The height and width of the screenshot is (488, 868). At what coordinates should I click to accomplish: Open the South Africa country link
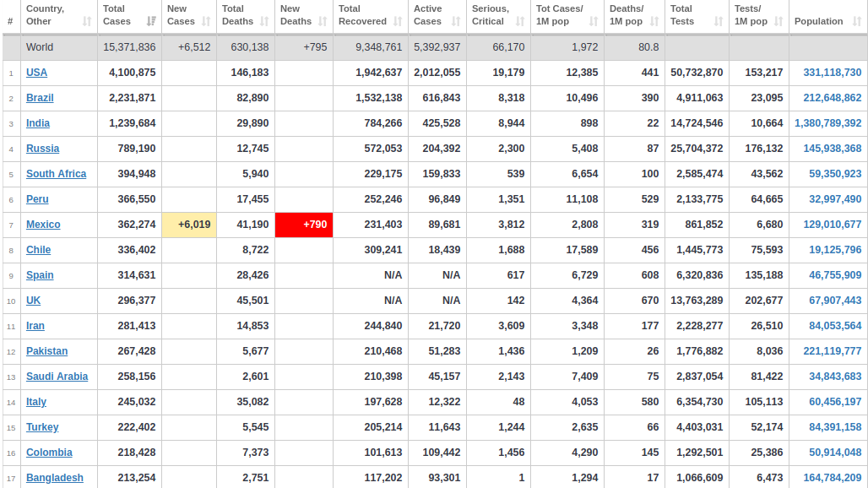click(56, 174)
